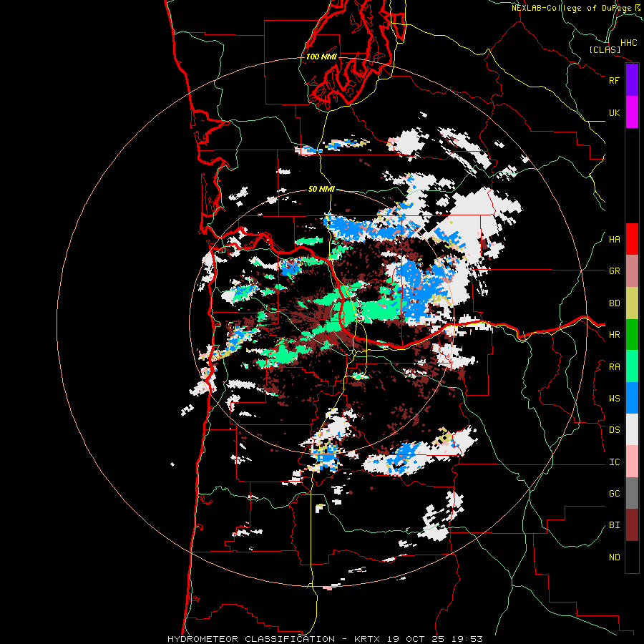This screenshot has width=644, height=644.
Task: Click the IC legend label
Action: click(614, 462)
